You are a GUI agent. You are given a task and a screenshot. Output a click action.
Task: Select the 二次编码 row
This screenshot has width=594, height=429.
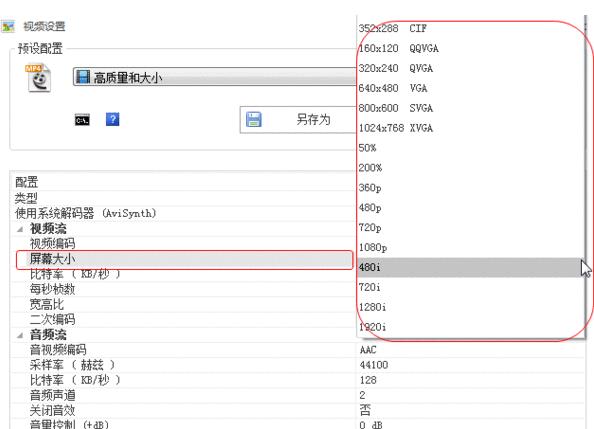184,319
